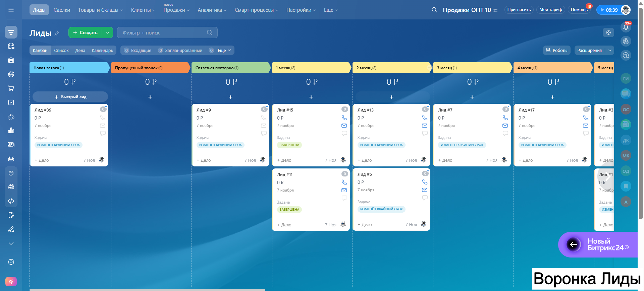Viewport: 644px width, 291px height.
Task: Expand the Настройки menu
Action: pos(301,10)
